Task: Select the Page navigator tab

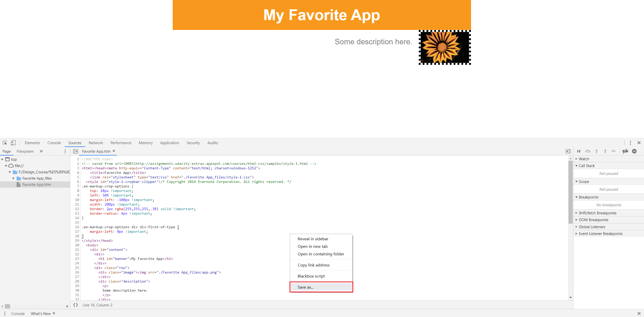Action: click(7, 151)
